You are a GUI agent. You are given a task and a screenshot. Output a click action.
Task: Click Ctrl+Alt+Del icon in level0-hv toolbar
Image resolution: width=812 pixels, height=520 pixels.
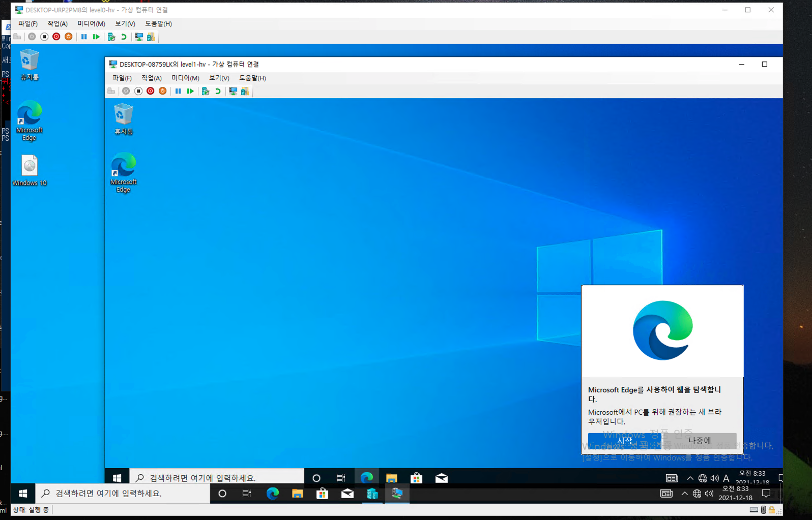click(17, 37)
